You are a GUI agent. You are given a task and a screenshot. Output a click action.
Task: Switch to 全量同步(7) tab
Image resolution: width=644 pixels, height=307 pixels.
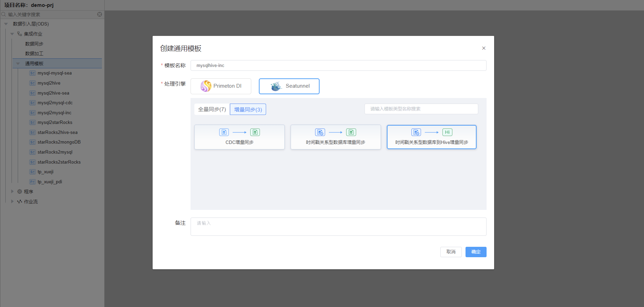(x=212, y=109)
